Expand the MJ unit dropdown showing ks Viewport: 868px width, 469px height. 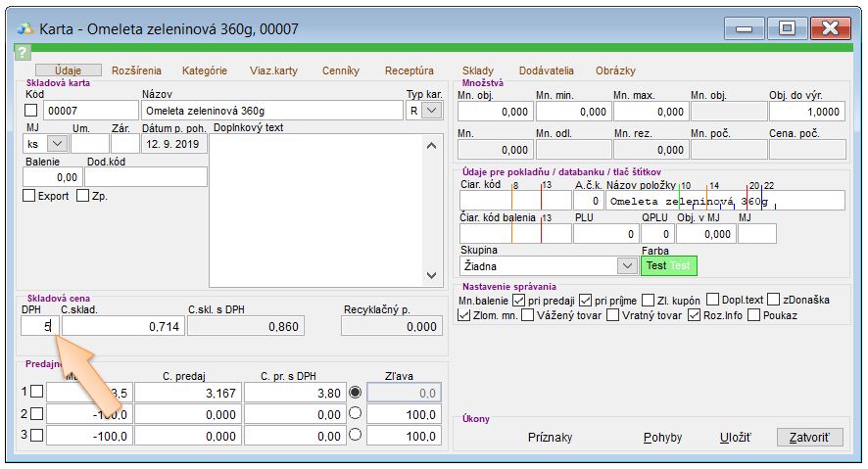[55, 144]
